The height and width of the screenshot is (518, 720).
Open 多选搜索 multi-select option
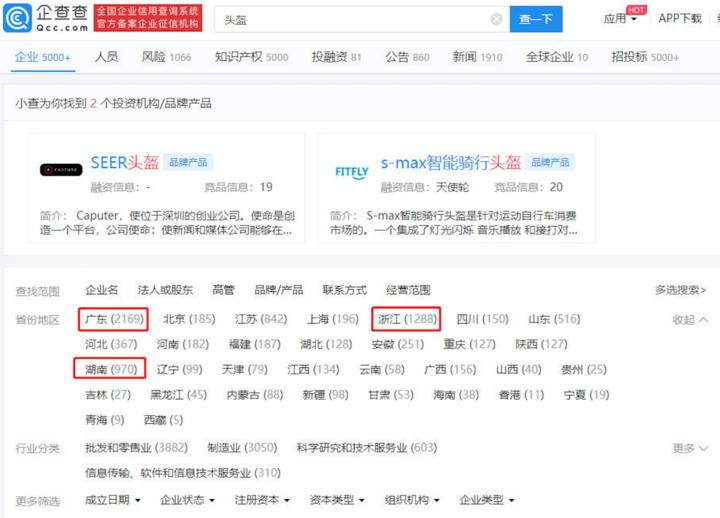tap(681, 290)
